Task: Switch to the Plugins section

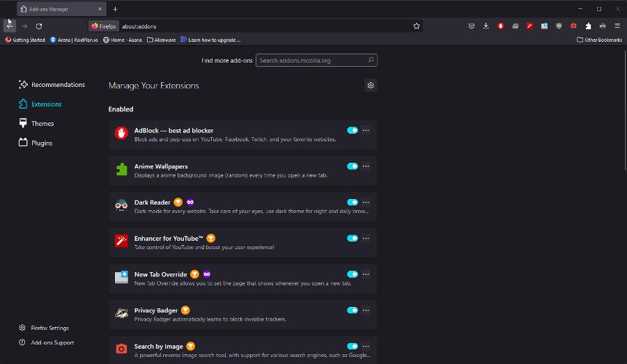Action: tap(36, 143)
